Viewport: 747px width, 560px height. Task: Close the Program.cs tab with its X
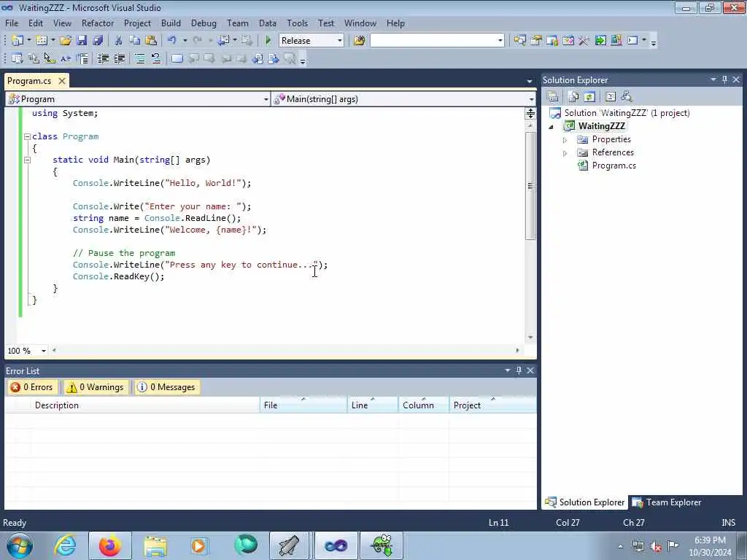point(62,81)
